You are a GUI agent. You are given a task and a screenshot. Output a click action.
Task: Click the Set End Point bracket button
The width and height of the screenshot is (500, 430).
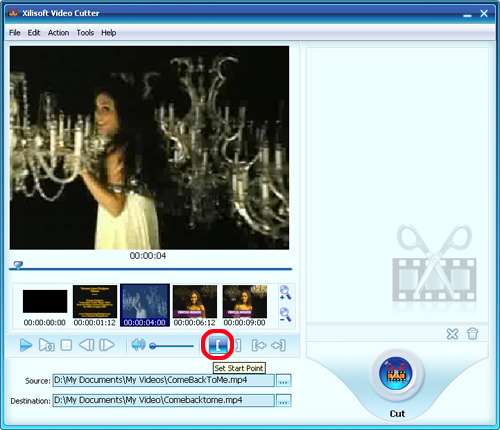click(238, 345)
